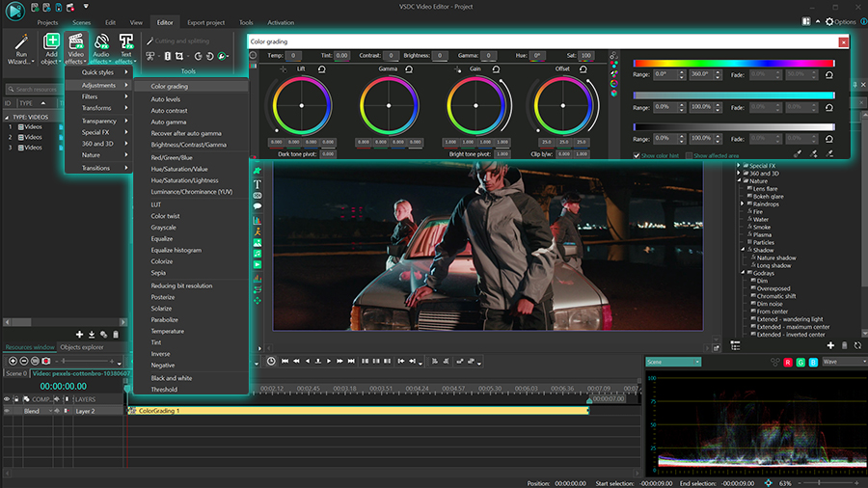The height and width of the screenshot is (488, 868).
Task: Open Options button
Action: (840, 22)
